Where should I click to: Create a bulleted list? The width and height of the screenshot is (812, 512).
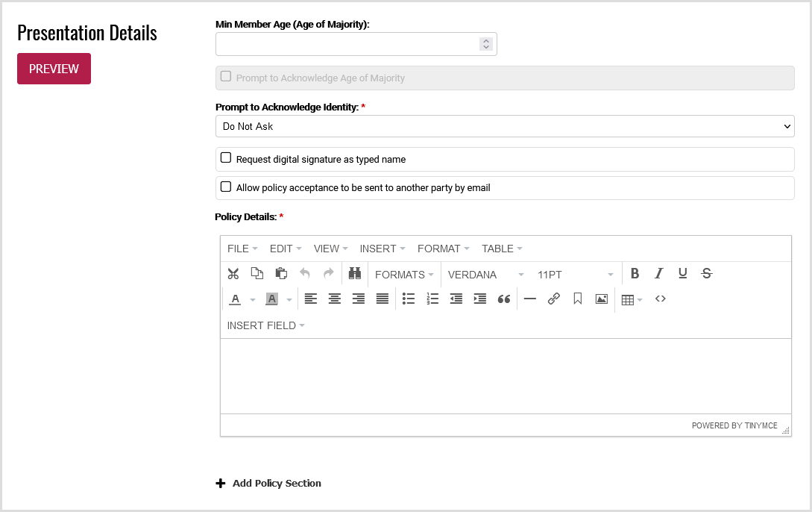pos(408,299)
